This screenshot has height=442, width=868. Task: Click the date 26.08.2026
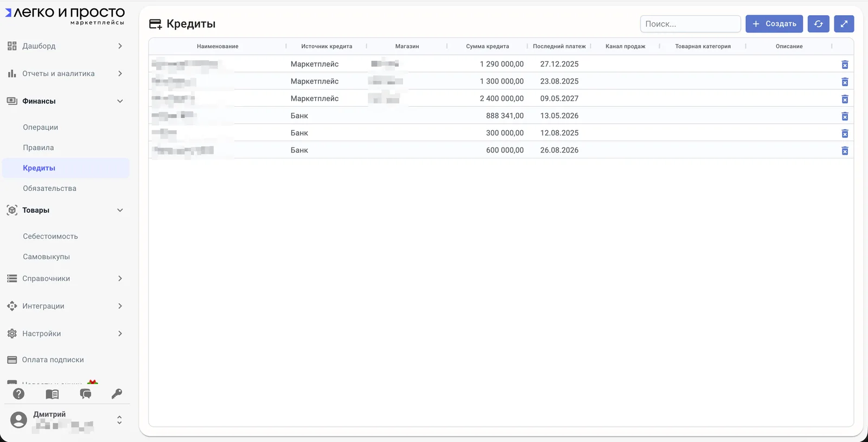[x=559, y=150]
